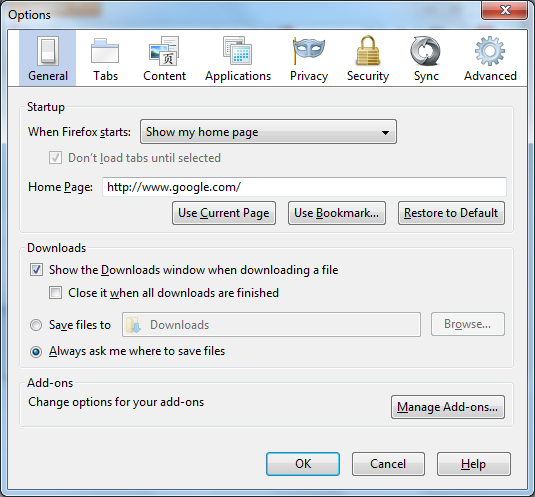Open the General panel icon
The height and width of the screenshot is (497, 535).
click(x=47, y=58)
